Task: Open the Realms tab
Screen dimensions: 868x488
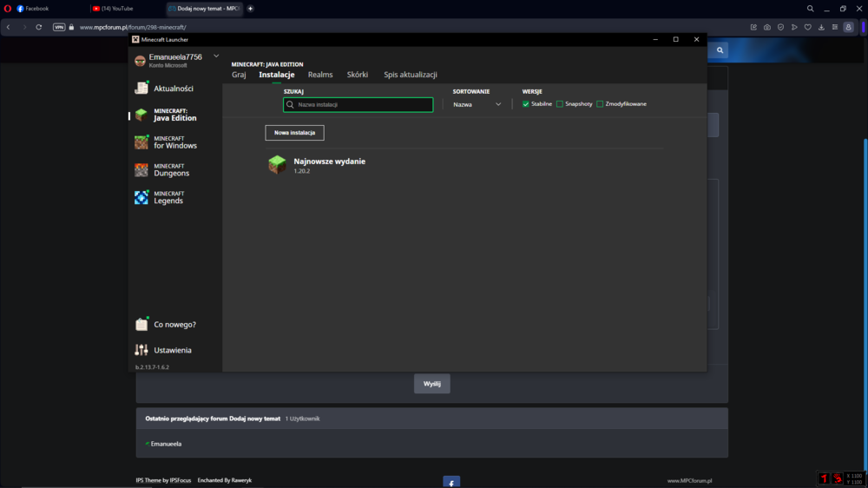Action: click(x=320, y=75)
